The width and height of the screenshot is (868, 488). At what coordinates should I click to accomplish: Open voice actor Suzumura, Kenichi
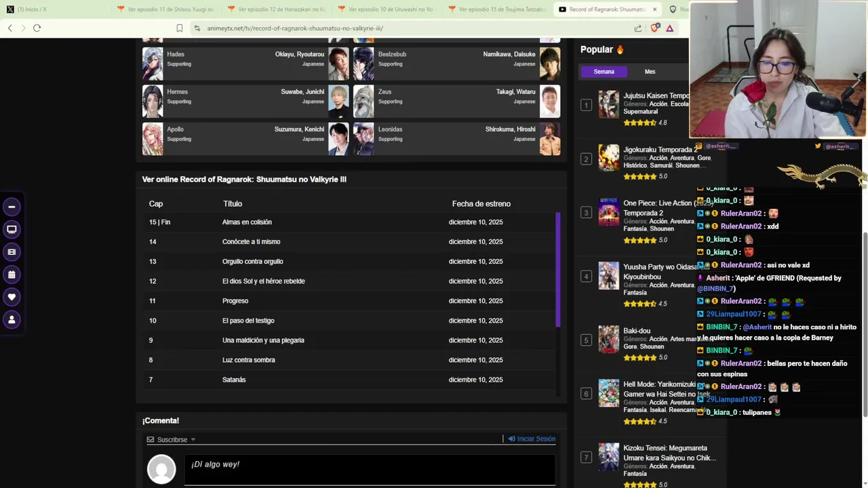(299, 129)
